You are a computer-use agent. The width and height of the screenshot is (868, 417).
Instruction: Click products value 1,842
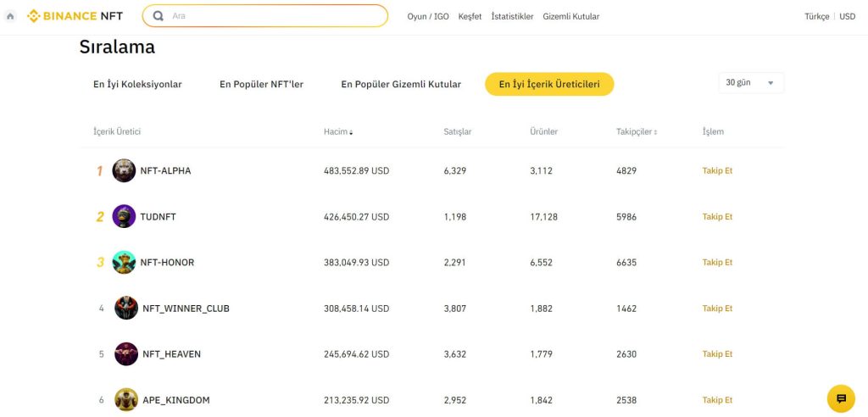coord(541,400)
